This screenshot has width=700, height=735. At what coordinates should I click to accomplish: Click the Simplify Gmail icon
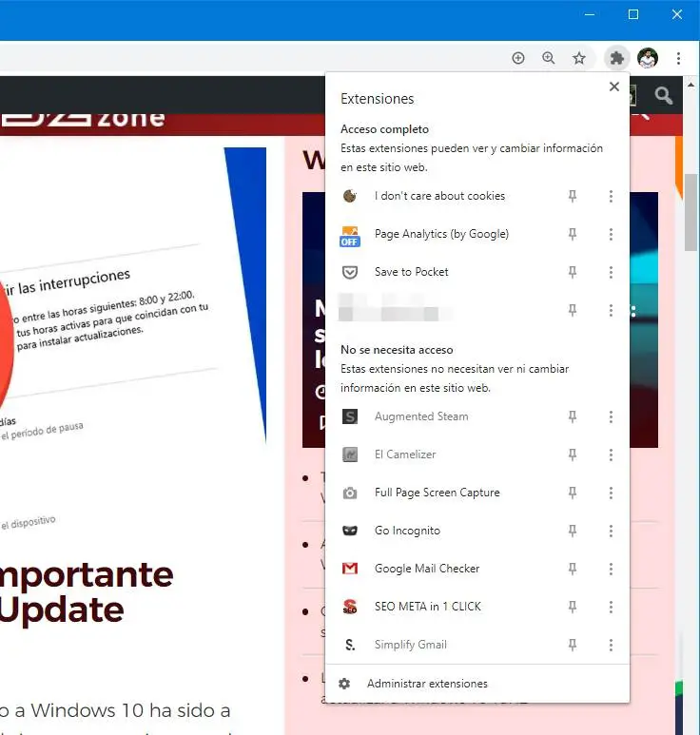(x=350, y=645)
